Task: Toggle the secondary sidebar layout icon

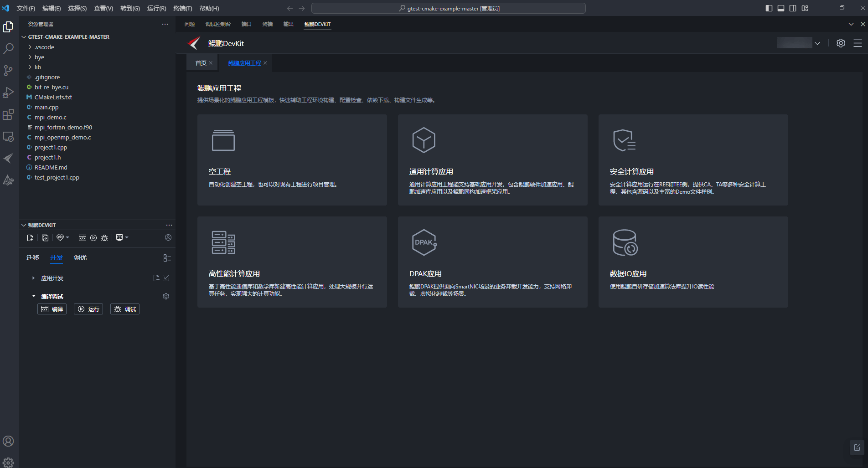Action: tap(793, 8)
